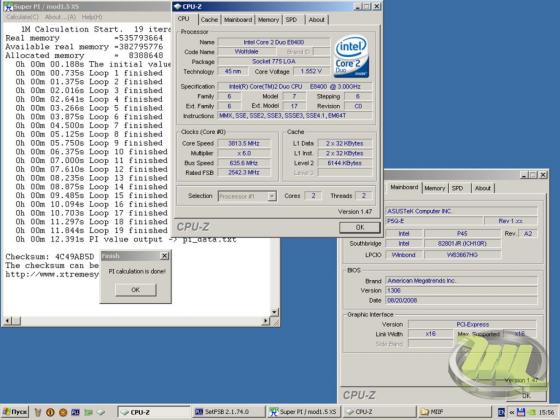Click the Start (Пуск) button

tap(15, 412)
